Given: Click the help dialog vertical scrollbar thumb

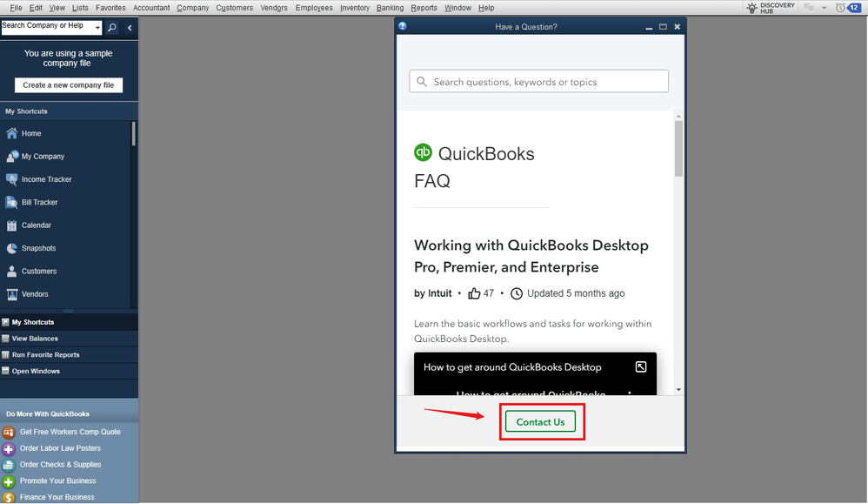Looking at the screenshot, I should (x=678, y=149).
